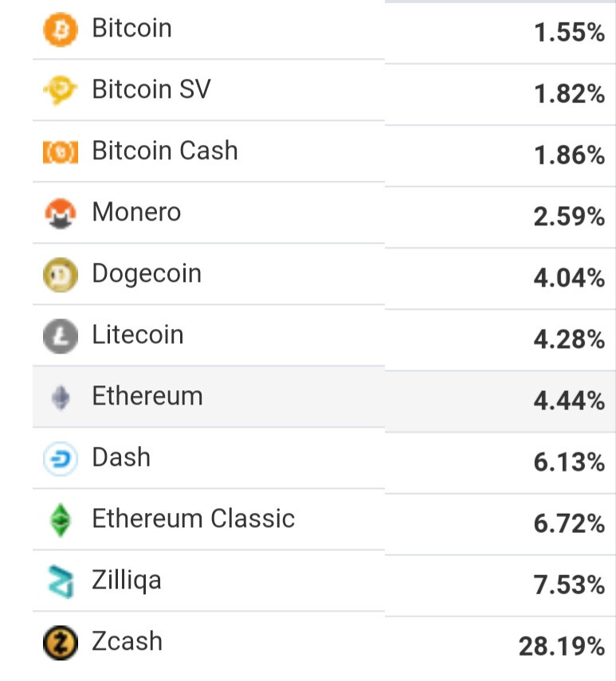Click the Bitcoin Cash banknote icon

61,152
